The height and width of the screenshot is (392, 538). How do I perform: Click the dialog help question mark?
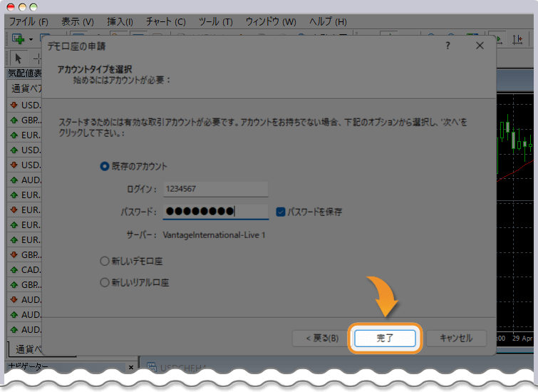tap(448, 46)
